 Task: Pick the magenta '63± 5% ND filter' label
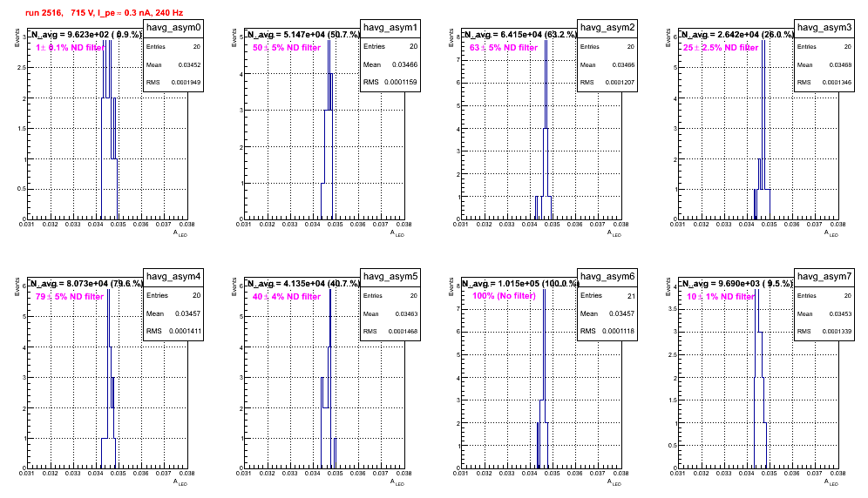504,48
